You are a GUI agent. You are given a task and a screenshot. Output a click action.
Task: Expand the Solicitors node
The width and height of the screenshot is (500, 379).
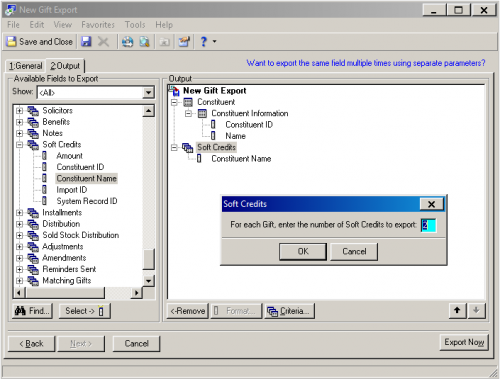point(19,110)
